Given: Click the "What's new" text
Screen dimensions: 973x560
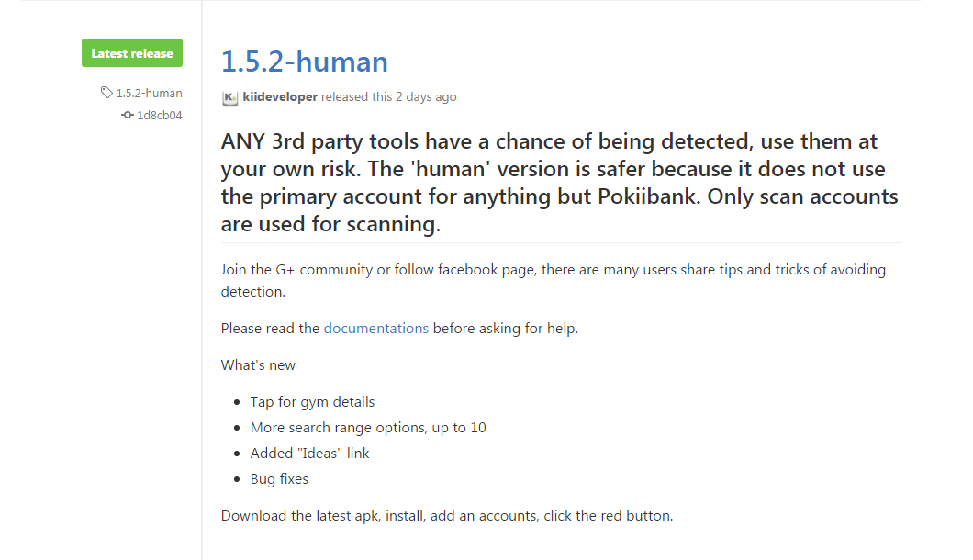Looking at the screenshot, I should (x=258, y=364).
